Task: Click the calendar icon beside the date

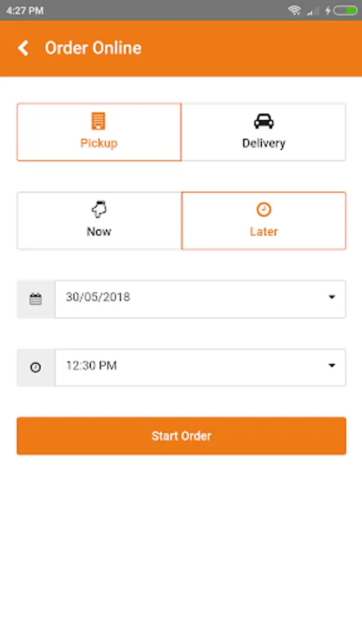Action: (36, 299)
